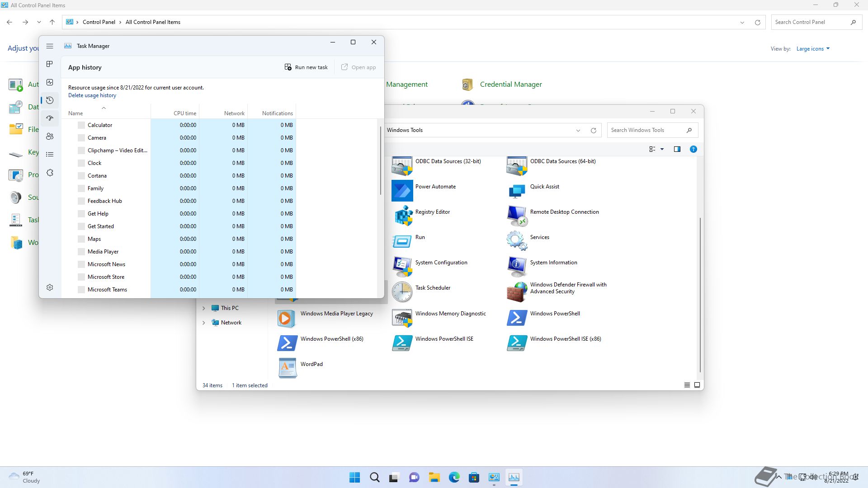Select Task Scheduler in Windows Tools
The width and height of the screenshot is (868, 488).
click(421, 291)
